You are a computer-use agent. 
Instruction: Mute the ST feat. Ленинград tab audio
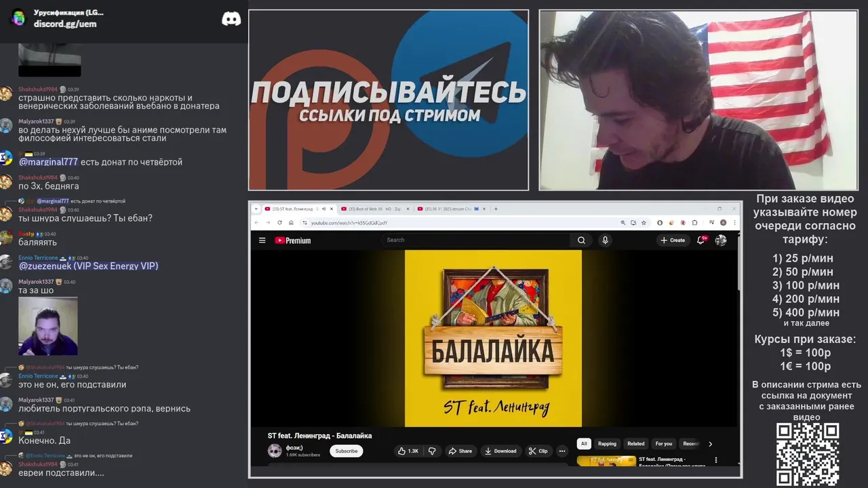323,209
